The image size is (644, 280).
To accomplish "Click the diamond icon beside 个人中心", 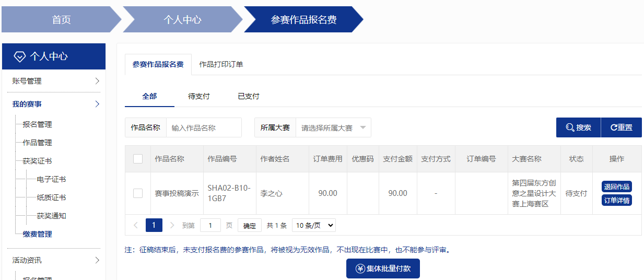I will (x=20, y=56).
